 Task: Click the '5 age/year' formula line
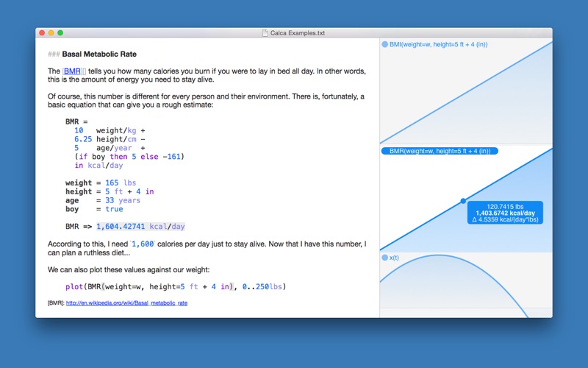click(110, 148)
